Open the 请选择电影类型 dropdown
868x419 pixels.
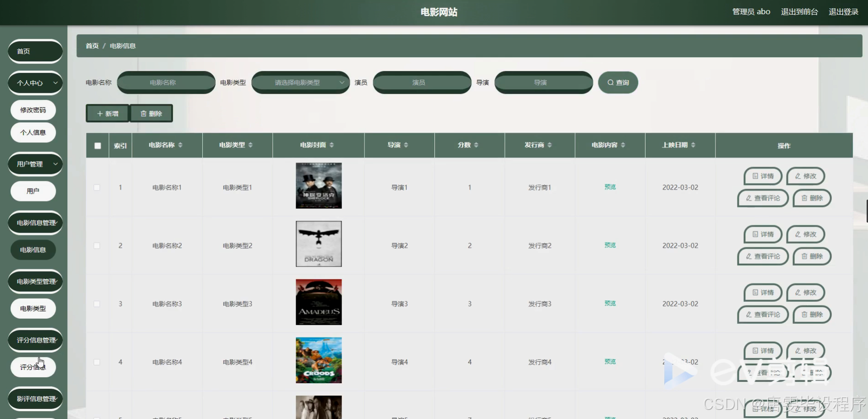(x=301, y=82)
